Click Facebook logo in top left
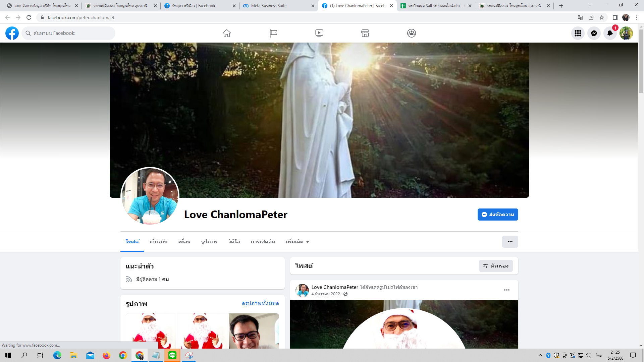 12,33
